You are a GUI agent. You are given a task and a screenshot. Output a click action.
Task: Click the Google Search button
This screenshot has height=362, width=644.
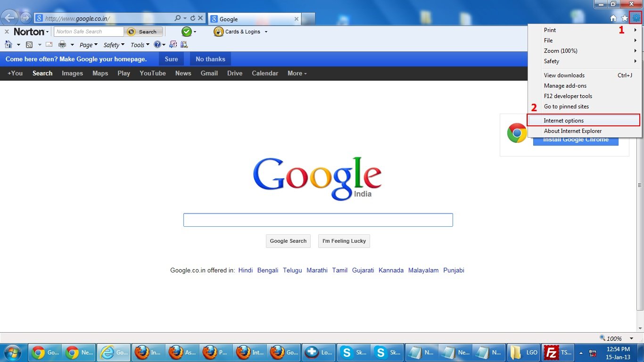(x=288, y=241)
